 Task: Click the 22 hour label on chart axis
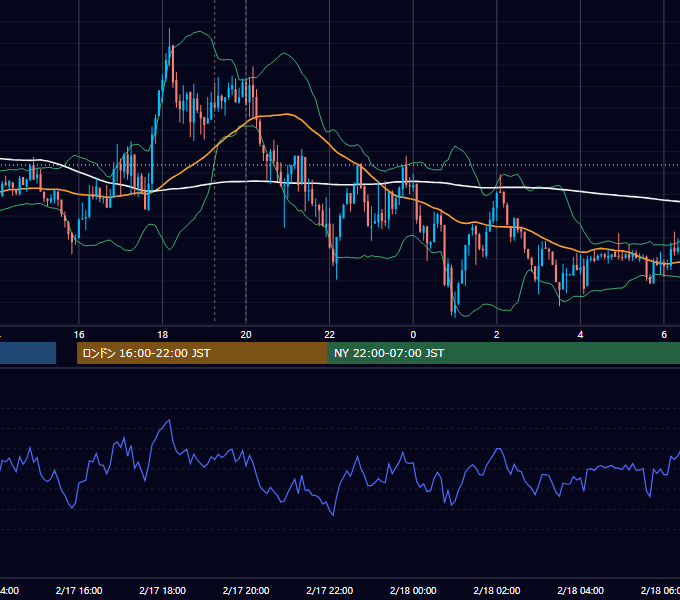pyautogui.click(x=330, y=335)
